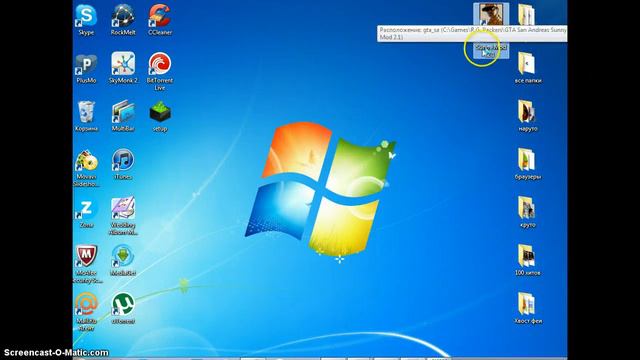Select the SkyMonk 2 icon
The width and height of the screenshot is (640, 360).
pos(123,64)
